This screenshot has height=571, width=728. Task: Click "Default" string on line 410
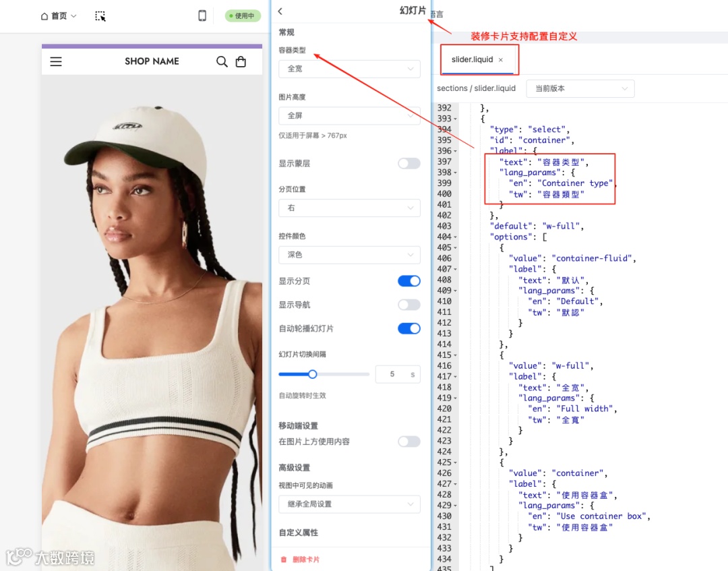pos(577,301)
